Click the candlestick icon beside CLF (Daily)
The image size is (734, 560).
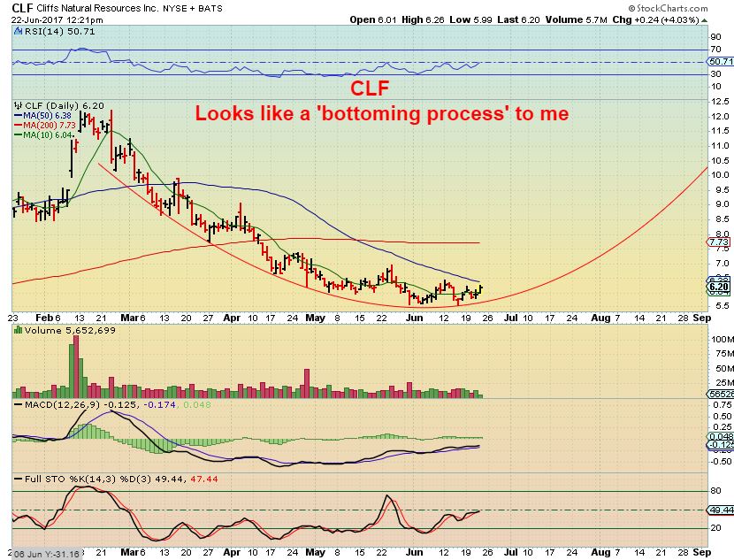18,106
